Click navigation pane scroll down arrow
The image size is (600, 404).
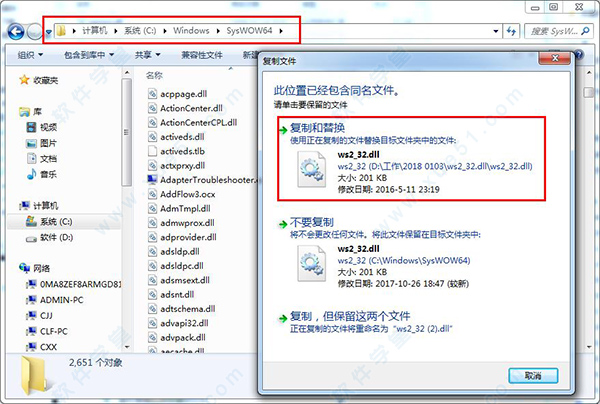(x=127, y=347)
